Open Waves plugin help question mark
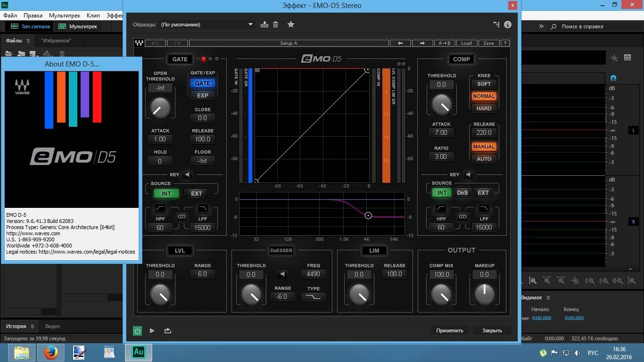The height and width of the screenshot is (362, 644). (505, 43)
